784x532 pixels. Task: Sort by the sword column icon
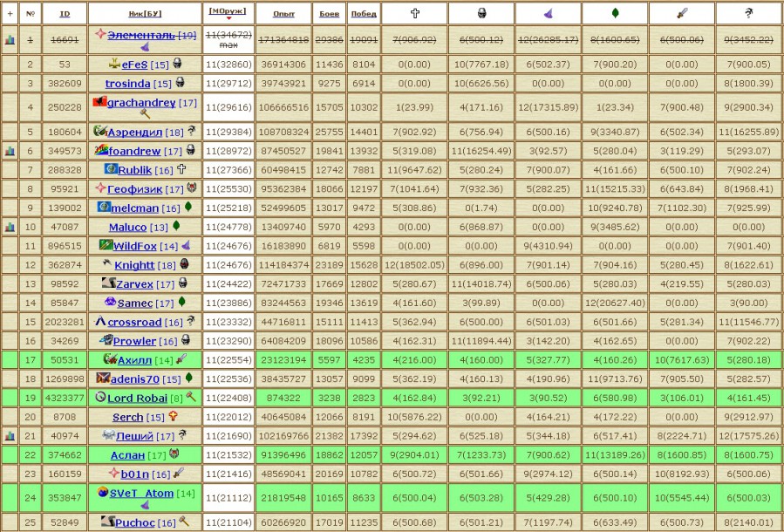[682, 13]
